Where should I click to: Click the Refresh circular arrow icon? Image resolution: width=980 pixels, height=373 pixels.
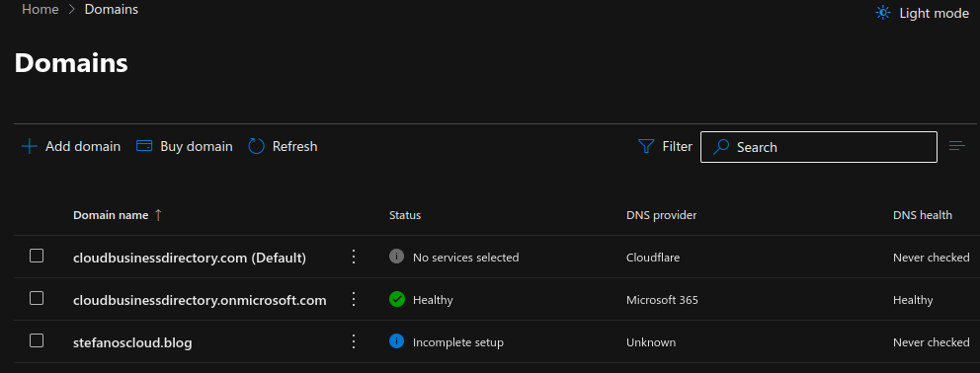pos(257,146)
